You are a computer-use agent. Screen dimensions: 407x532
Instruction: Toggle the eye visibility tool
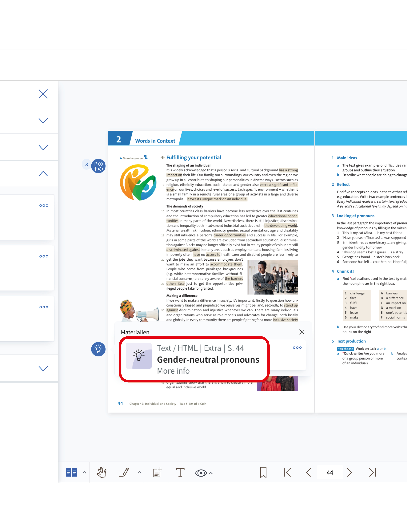click(x=201, y=473)
